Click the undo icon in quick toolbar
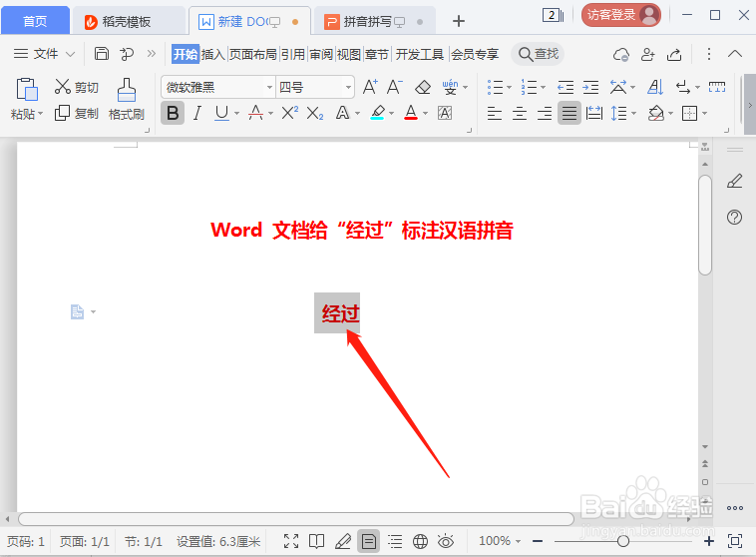Image resolution: width=756 pixels, height=557 pixels. [127, 54]
